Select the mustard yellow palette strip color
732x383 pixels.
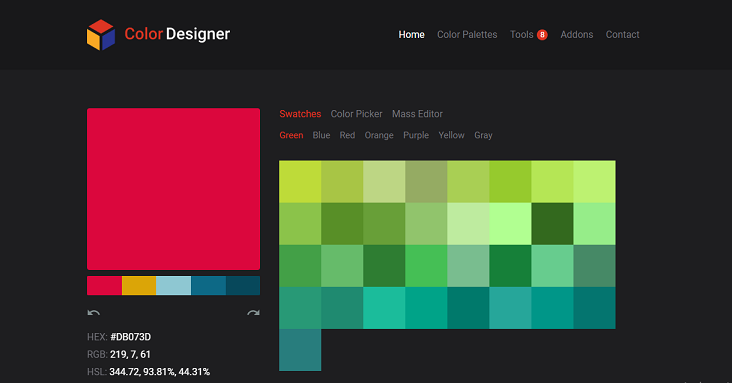point(139,285)
